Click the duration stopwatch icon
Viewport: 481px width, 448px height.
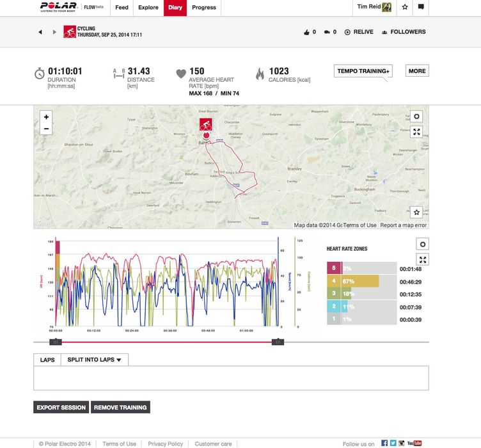[39, 74]
